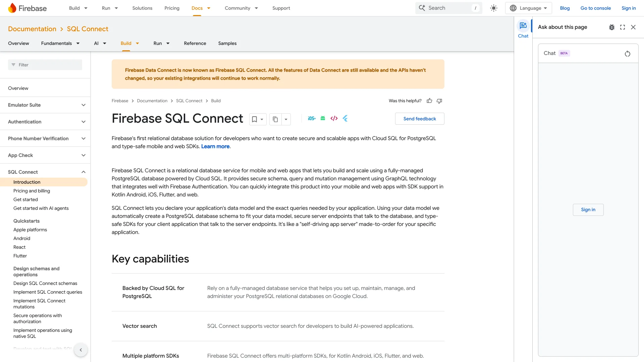Click the Flutter platform icon
The height and width of the screenshot is (362, 644).
coord(345,118)
